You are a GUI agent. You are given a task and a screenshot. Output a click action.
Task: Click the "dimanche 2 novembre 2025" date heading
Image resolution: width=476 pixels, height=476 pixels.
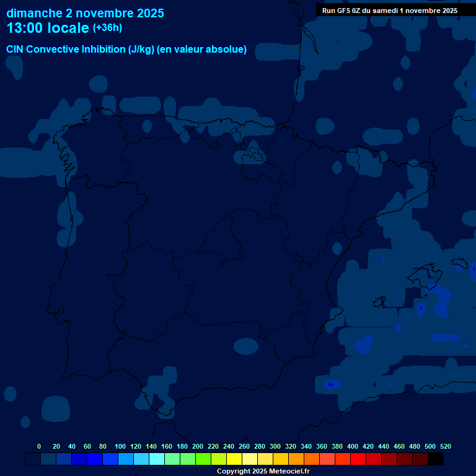point(85,14)
